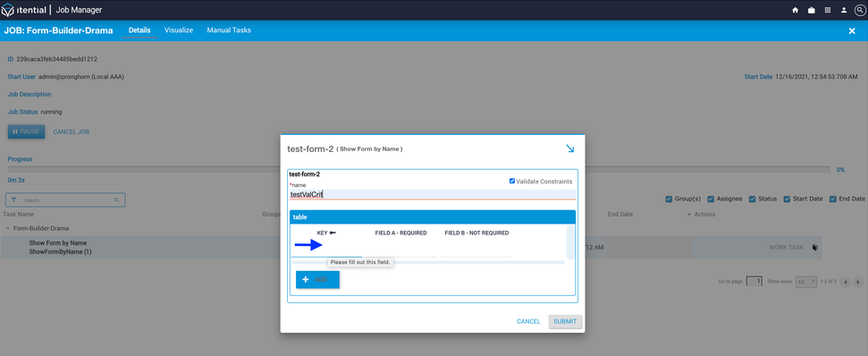Toggle the Validate Constraints checkbox
868x356 pixels.
512,181
